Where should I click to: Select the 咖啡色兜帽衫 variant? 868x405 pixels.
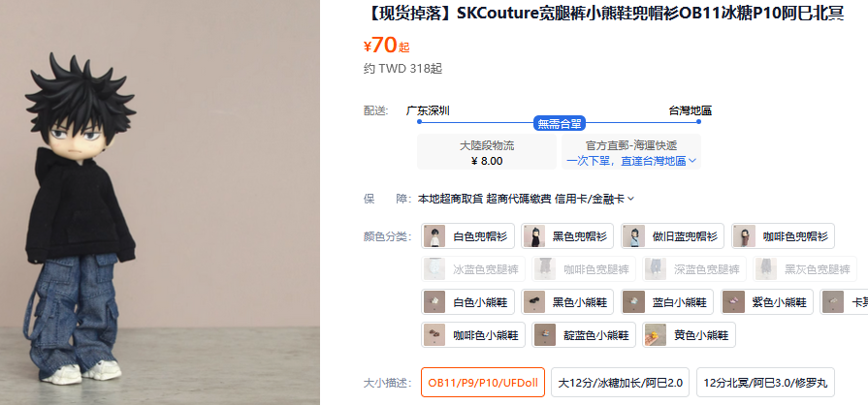pyautogui.click(x=783, y=236)
